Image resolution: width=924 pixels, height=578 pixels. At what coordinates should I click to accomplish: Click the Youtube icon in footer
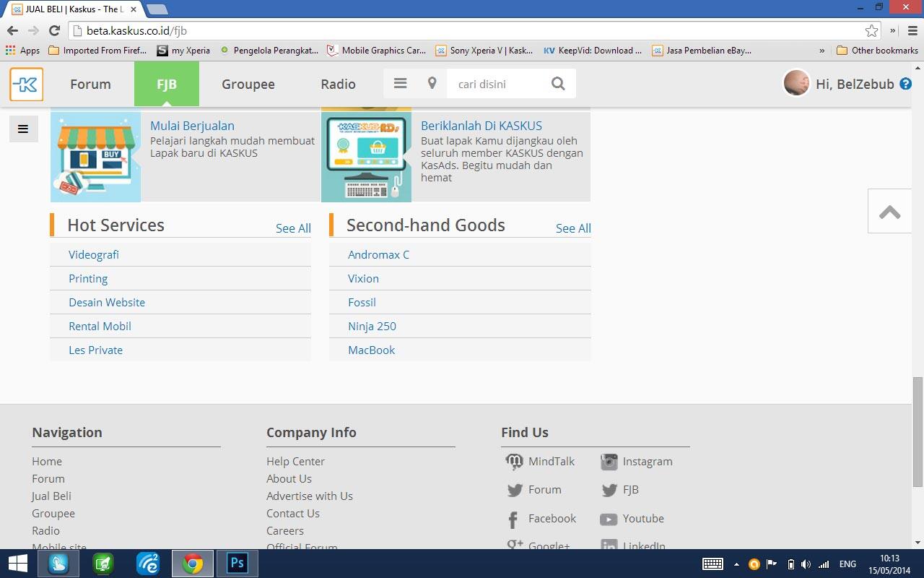click(609, 519)
